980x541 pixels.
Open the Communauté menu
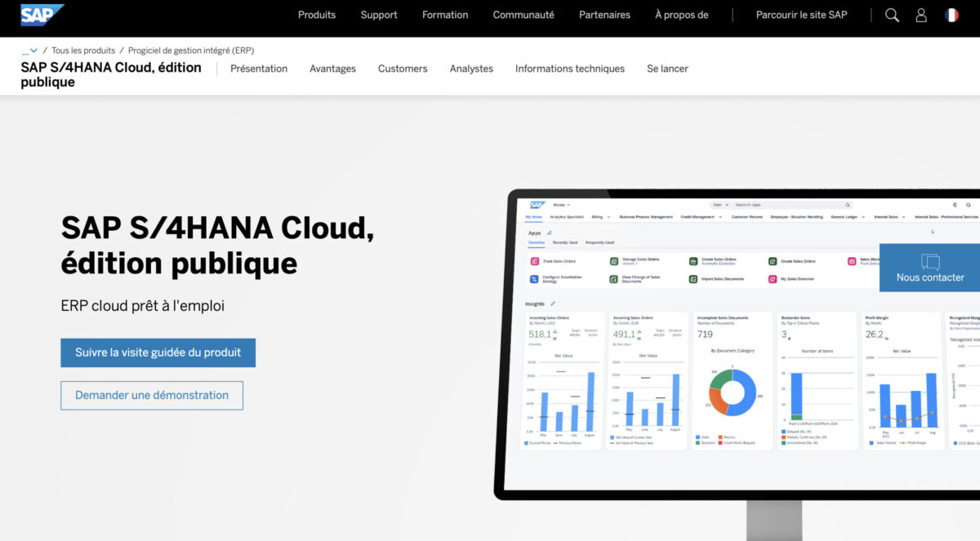tap(523, 15)
